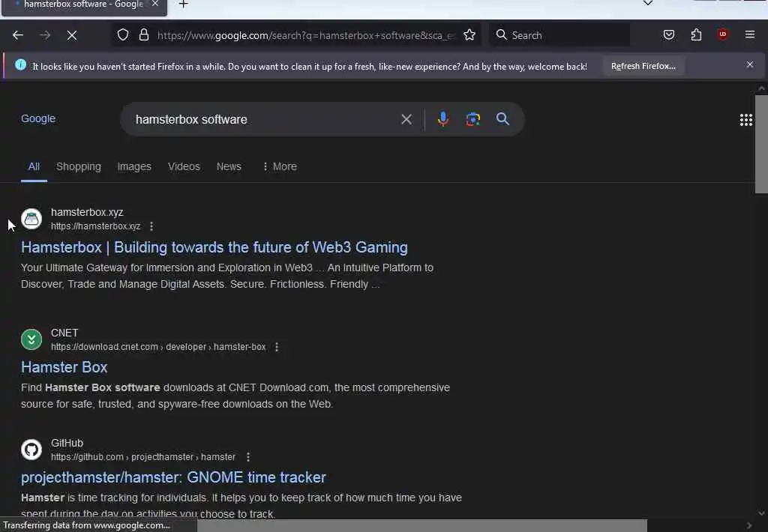
Task: Select the All results tab
Action: click(34, 166)
